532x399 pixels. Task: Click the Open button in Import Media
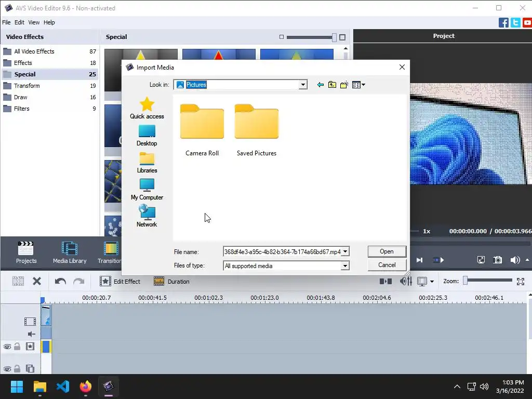387,251
